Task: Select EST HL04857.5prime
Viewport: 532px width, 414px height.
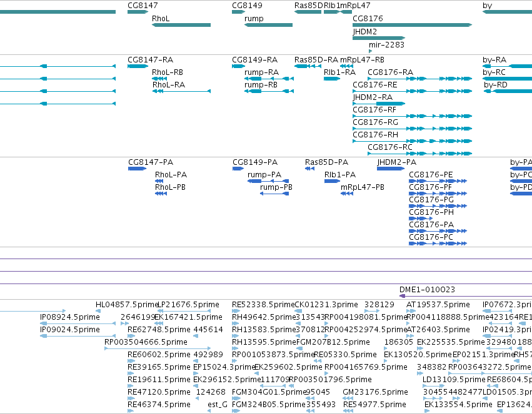Action: (98, 311)
